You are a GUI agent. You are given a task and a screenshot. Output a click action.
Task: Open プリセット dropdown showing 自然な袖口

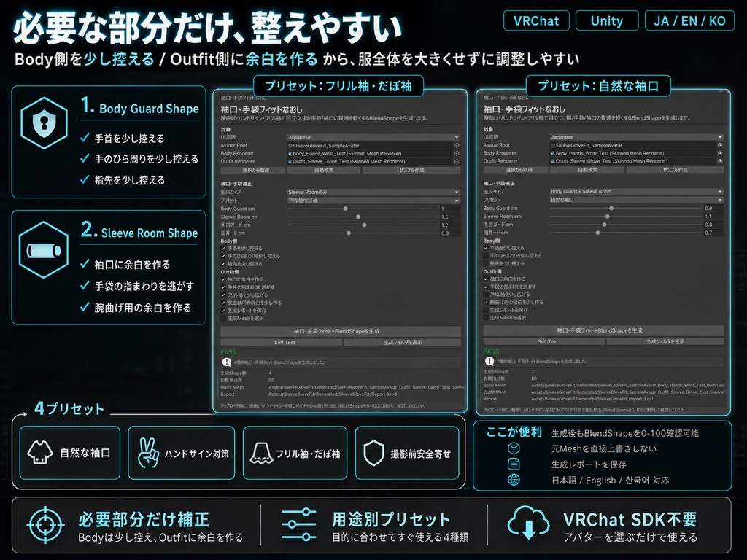636,200
